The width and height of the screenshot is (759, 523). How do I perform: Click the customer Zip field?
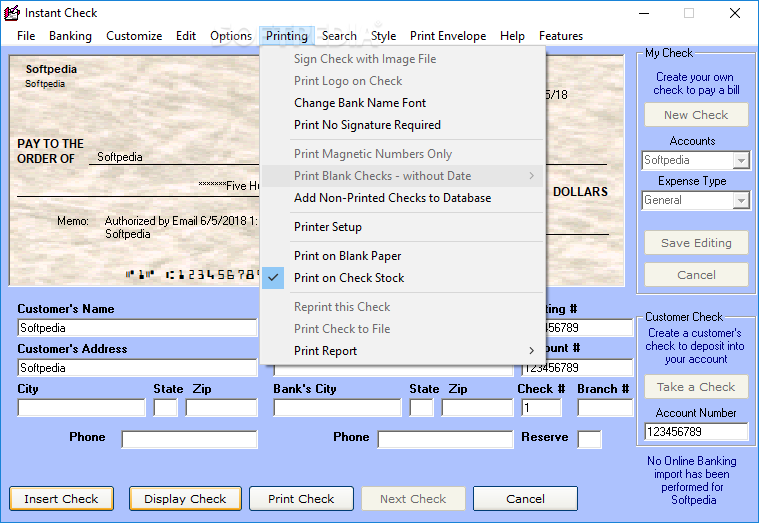(222, 408)
